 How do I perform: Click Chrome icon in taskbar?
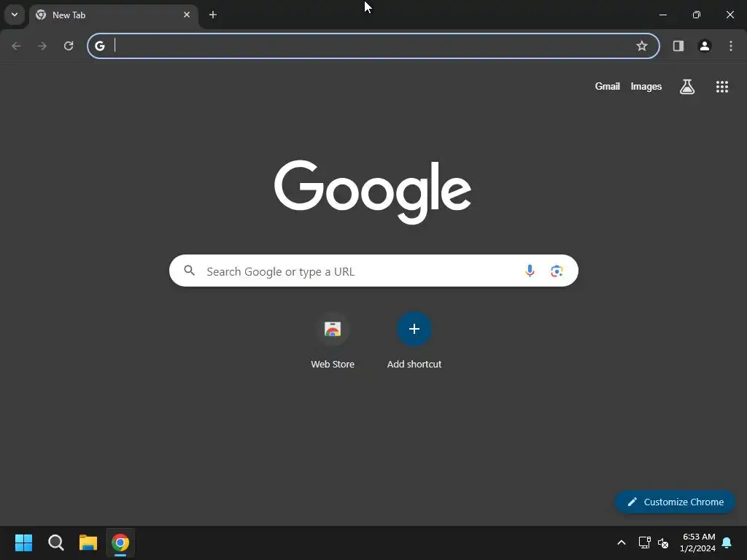click(x=120, y=542)
